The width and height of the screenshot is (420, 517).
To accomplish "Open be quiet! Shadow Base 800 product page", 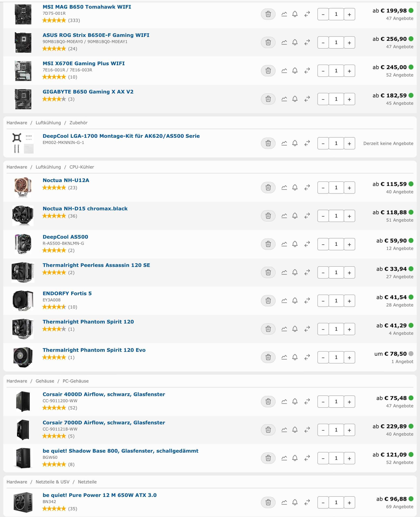I will pos(120,451).
